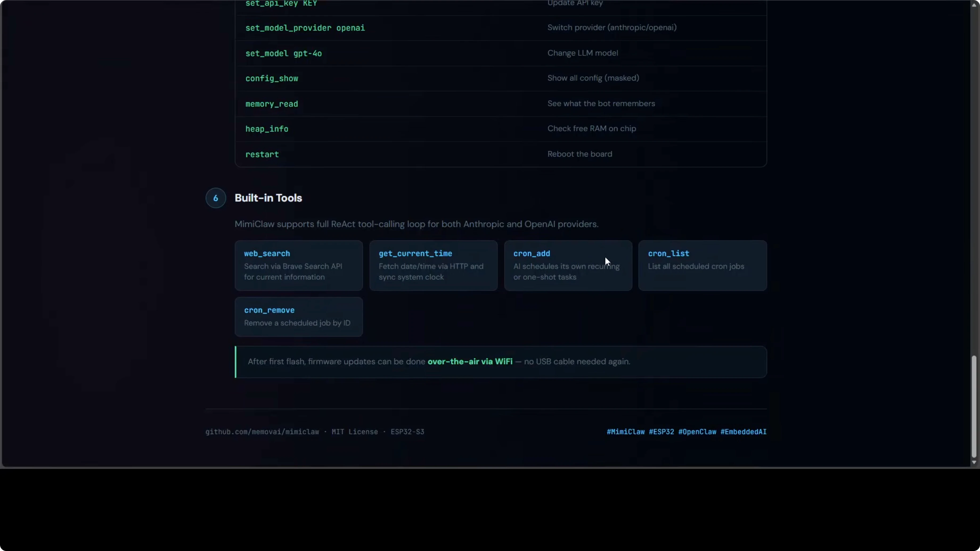This screenshot has width=980, height=551.
Task: Click the #MimiClaw hashtag
Action: (x=626, y=431)
